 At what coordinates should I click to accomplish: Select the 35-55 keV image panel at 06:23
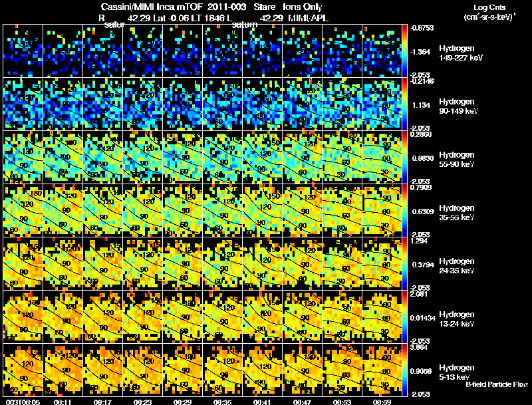tap(142, 211)
